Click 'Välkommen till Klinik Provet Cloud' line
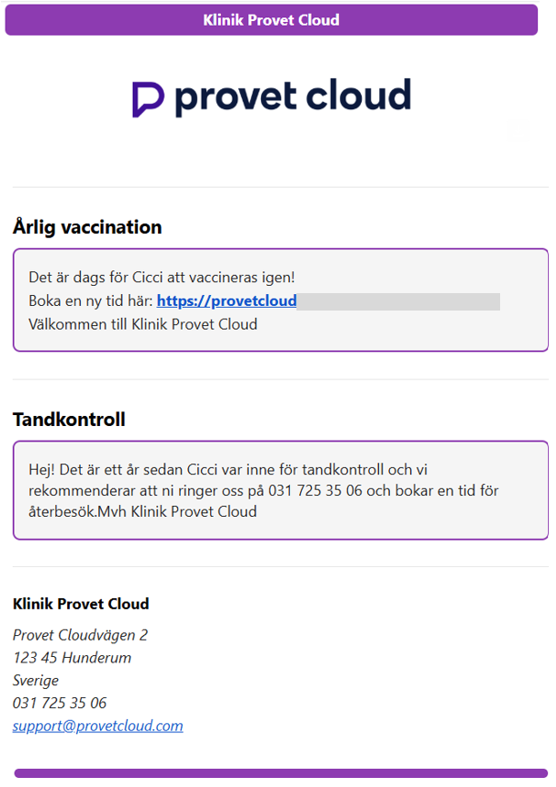Image resolution: width=556 pixels, height=787 pixels. [143, 324]
